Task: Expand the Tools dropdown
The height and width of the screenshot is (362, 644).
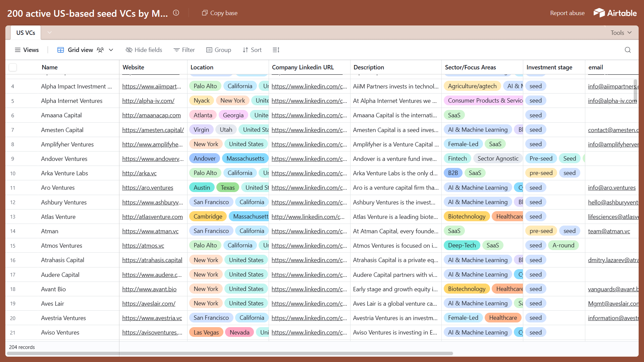Action: [x=621, y=33]
